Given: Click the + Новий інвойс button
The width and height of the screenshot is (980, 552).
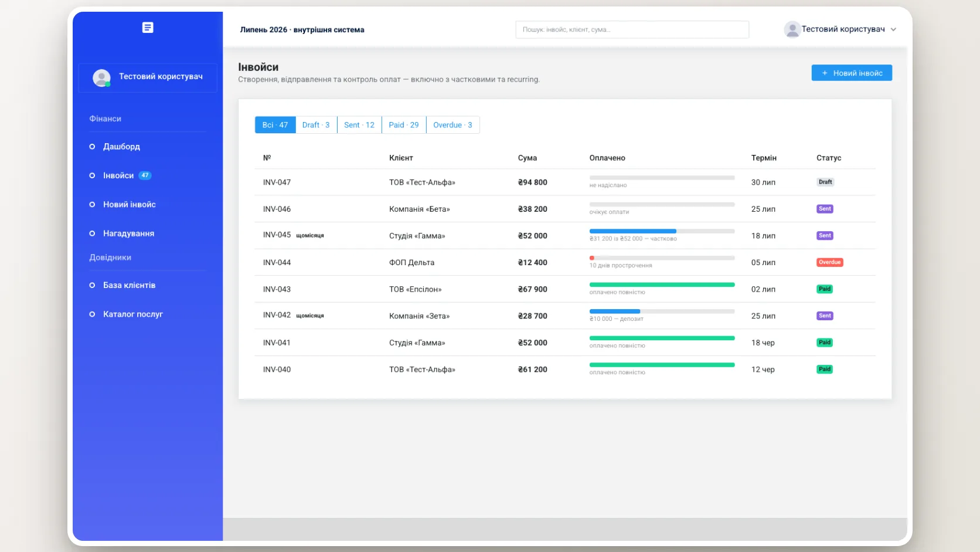Looking at the screenshot, I should (852, 73).
